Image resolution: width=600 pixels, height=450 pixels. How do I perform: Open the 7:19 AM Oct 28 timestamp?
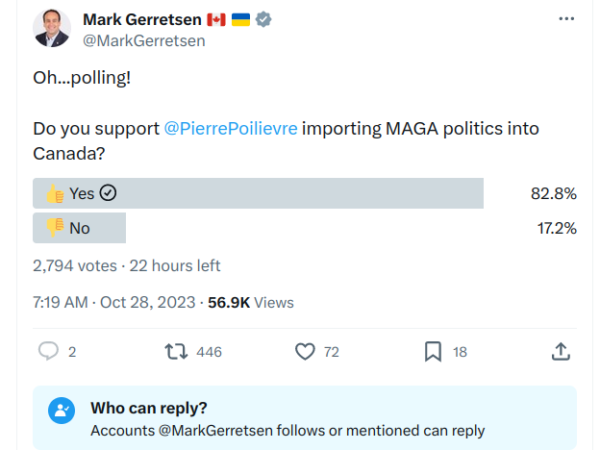114,302
